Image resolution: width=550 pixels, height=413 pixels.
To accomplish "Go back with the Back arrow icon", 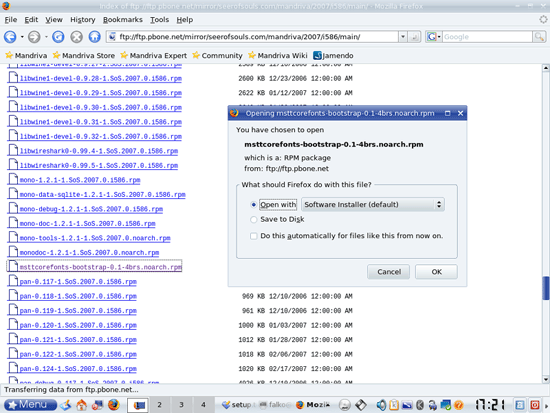I will 10,36.
